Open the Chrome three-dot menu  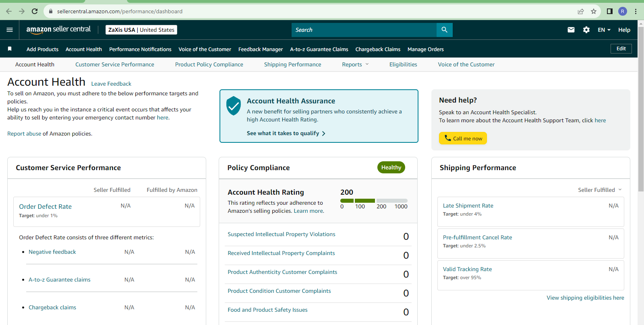[636, 11]
